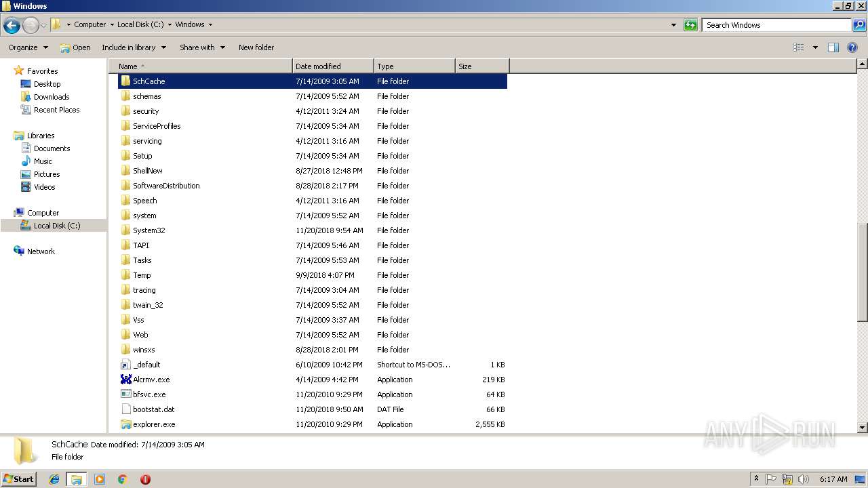Select the Alcrmv.exe application icon
This screenshot has height=488, width=868.
[x=125, y=380]
